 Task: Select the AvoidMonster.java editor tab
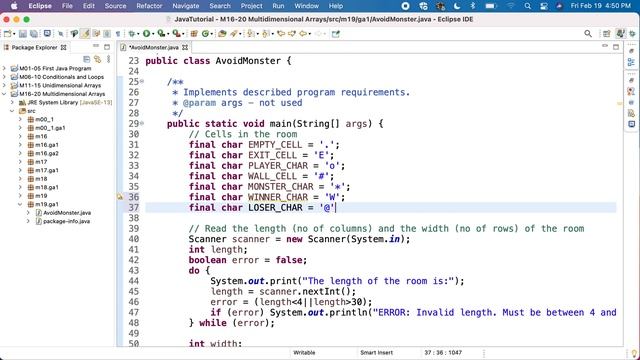click(x=153, y=47)
